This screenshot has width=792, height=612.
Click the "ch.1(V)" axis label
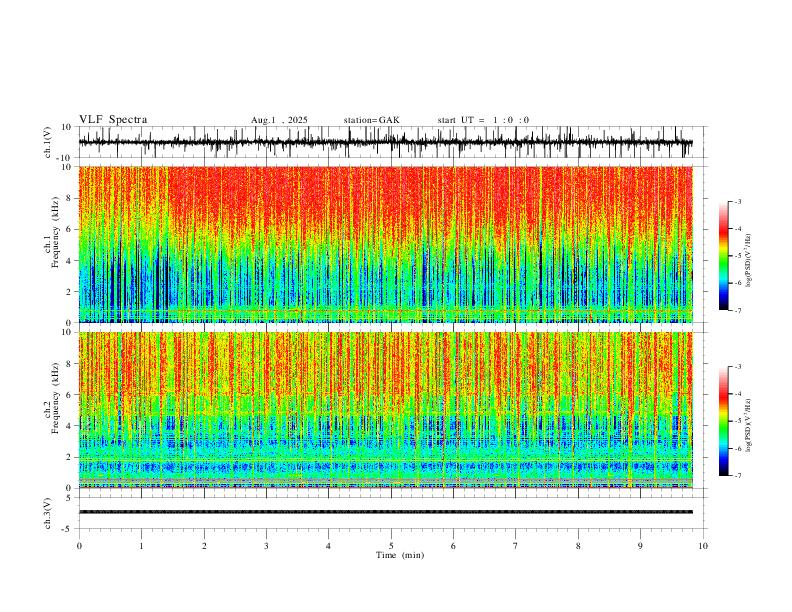tap(48, 142)
